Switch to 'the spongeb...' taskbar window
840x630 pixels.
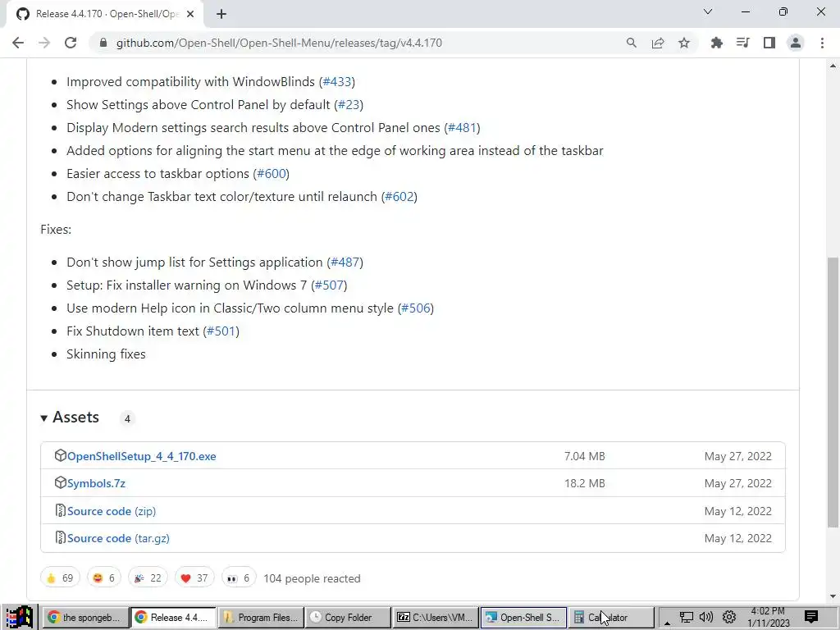[85, 618]
